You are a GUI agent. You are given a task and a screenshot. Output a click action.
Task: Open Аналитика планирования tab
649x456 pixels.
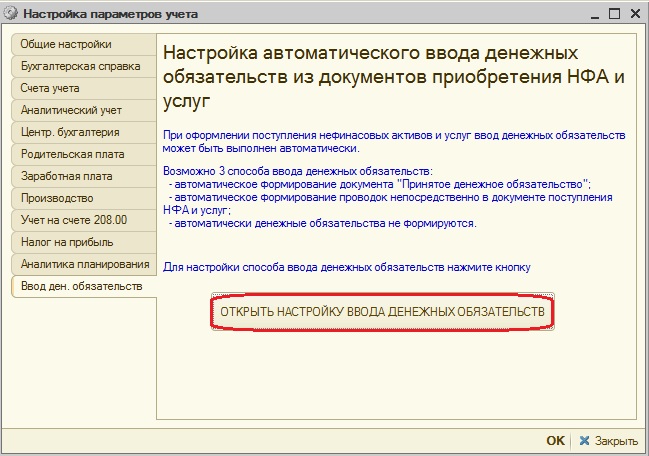click(x=84, y=264)
